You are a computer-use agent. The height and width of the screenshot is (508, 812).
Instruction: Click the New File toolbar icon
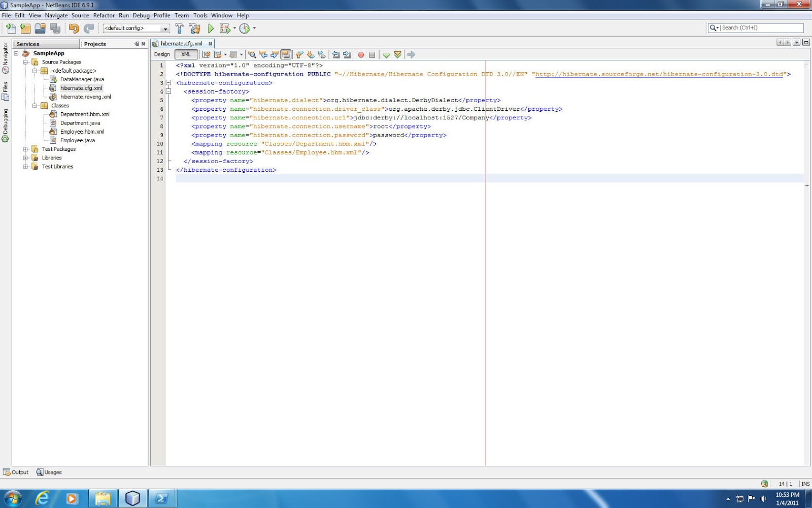(11, 28)
